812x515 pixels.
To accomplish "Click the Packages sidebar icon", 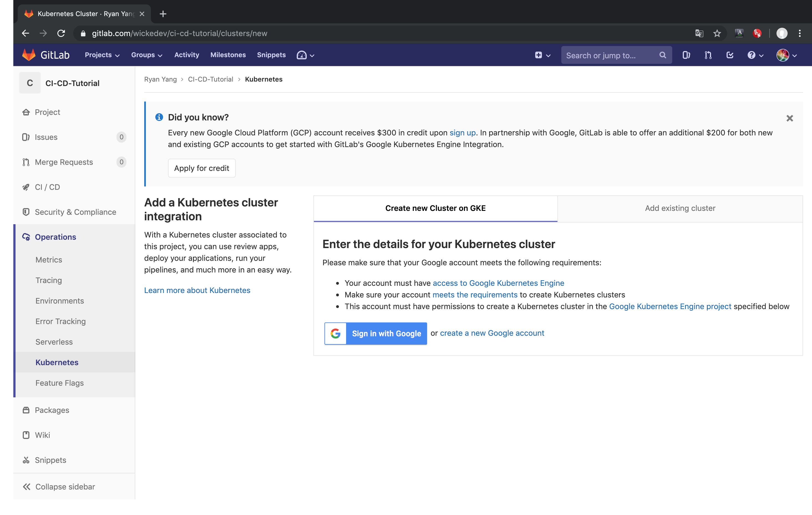I will point(26,410).
